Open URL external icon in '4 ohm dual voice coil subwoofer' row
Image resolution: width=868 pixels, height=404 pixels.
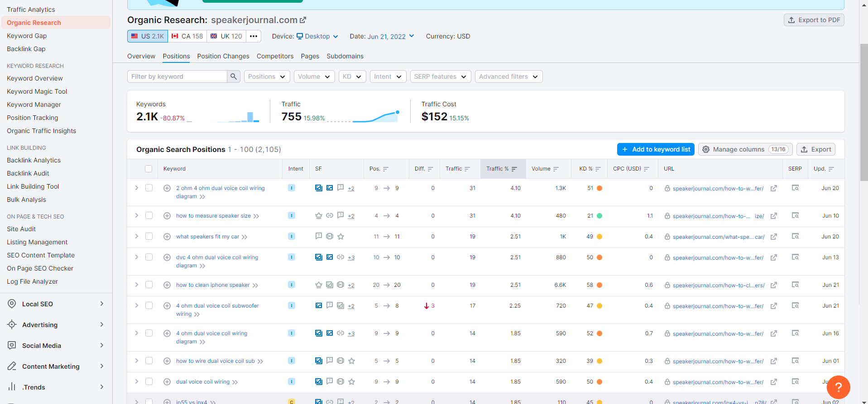[x=774, y=306]
